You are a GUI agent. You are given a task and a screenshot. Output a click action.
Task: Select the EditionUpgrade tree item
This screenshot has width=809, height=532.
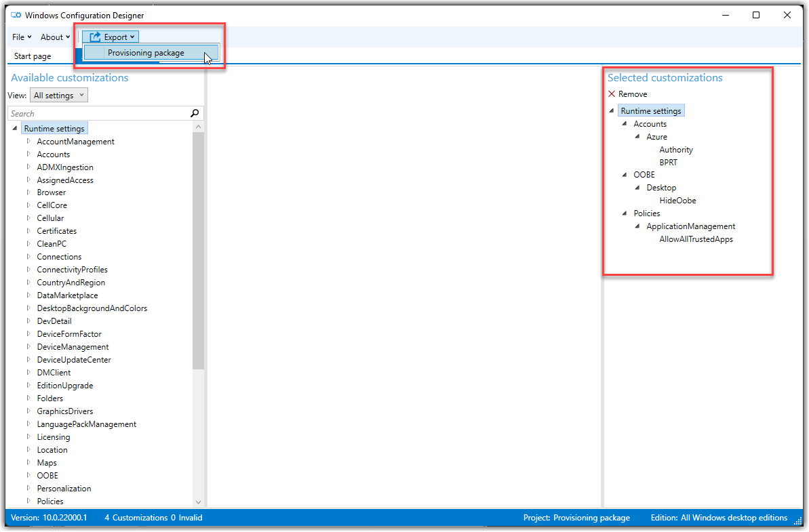pyautogui.click(x=65, y=386)
